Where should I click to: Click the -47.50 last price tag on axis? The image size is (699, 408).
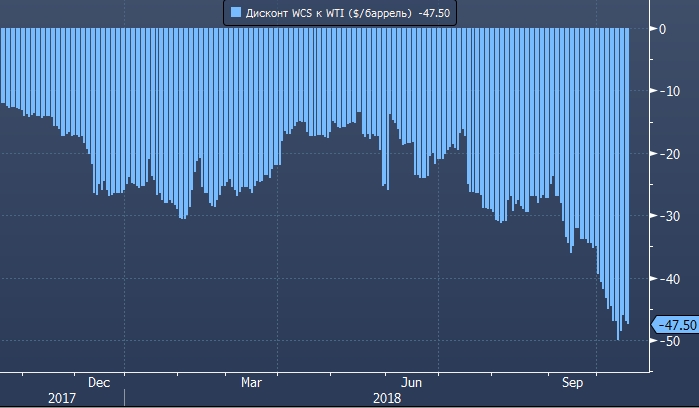coord(673,325)
